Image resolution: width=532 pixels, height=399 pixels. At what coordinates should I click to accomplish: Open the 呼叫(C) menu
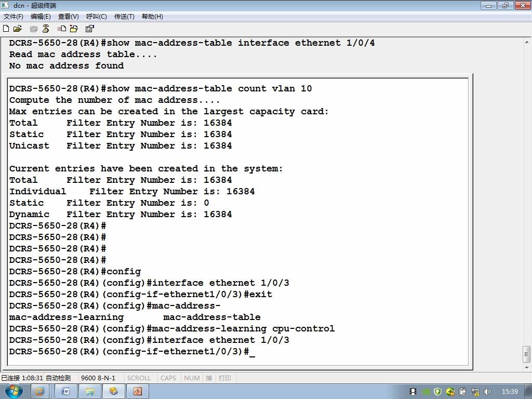pos(96,17)
